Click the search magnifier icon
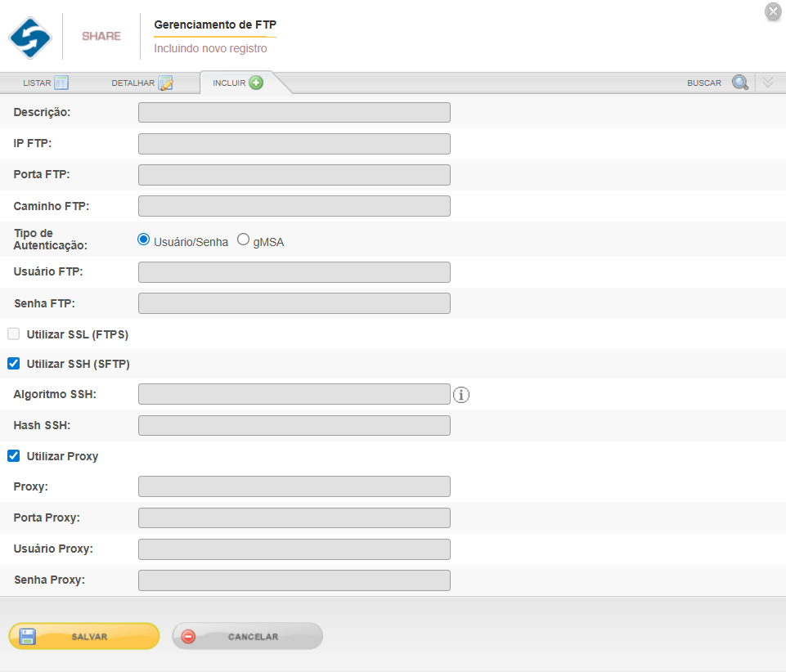This screenshot has height=672, width=786. [x=739, y=83]
